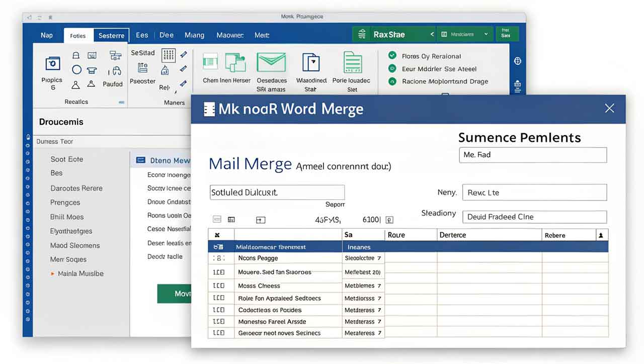
Task: Tick the checkbox in Codectieas os Potides row
Action: coord(218,310)
